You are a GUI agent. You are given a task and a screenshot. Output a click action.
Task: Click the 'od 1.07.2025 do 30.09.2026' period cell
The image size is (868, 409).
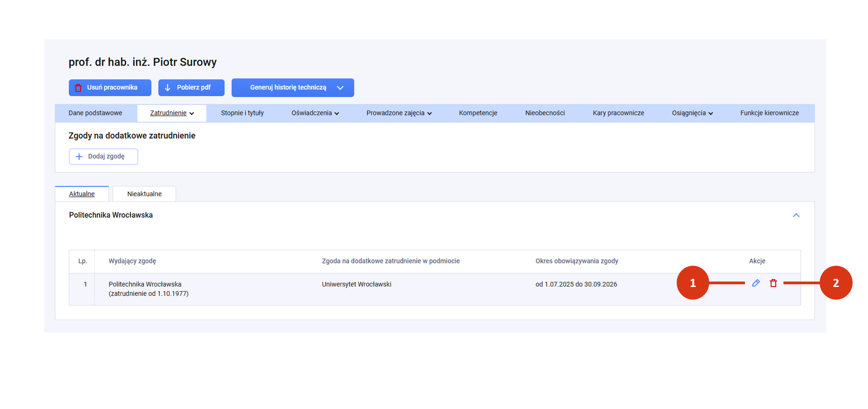click(x=576, y=284)
